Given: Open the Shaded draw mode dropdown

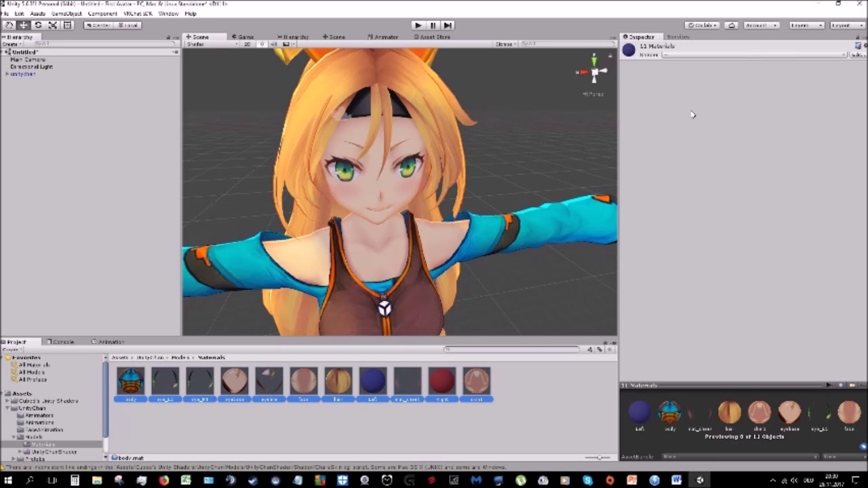Looking at the screenshot, I should tap(212, 44).
